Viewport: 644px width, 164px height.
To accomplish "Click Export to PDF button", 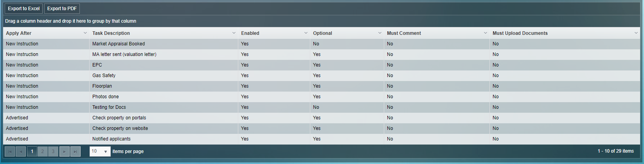I will pyautogui.click(x=62, y=9).
